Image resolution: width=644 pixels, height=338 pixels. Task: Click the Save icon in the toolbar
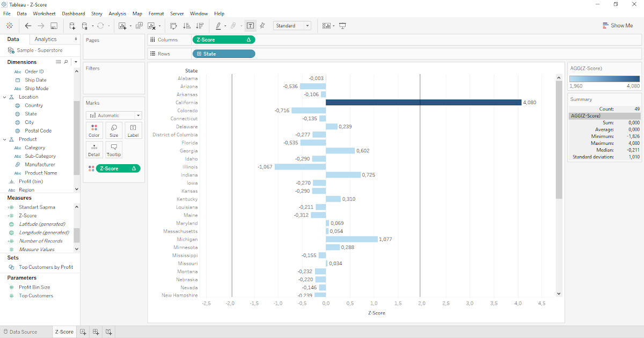pos(53,25)
